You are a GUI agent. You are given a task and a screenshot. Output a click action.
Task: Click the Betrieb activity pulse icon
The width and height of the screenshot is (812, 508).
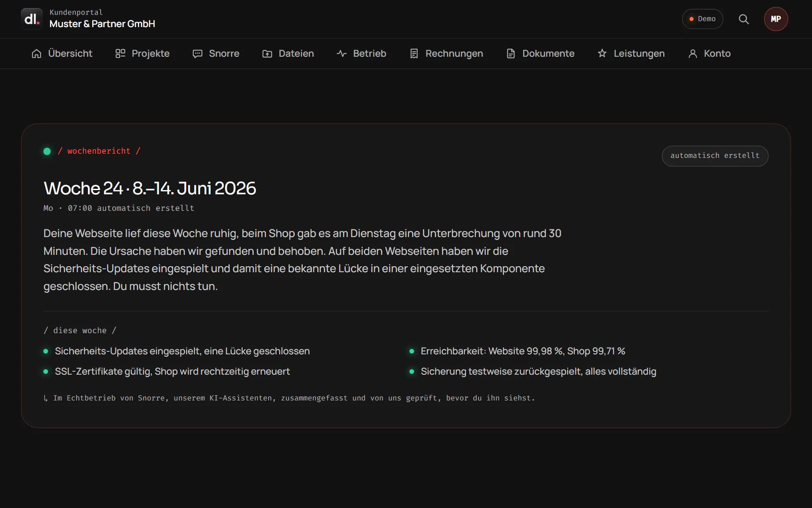(342, 54)
